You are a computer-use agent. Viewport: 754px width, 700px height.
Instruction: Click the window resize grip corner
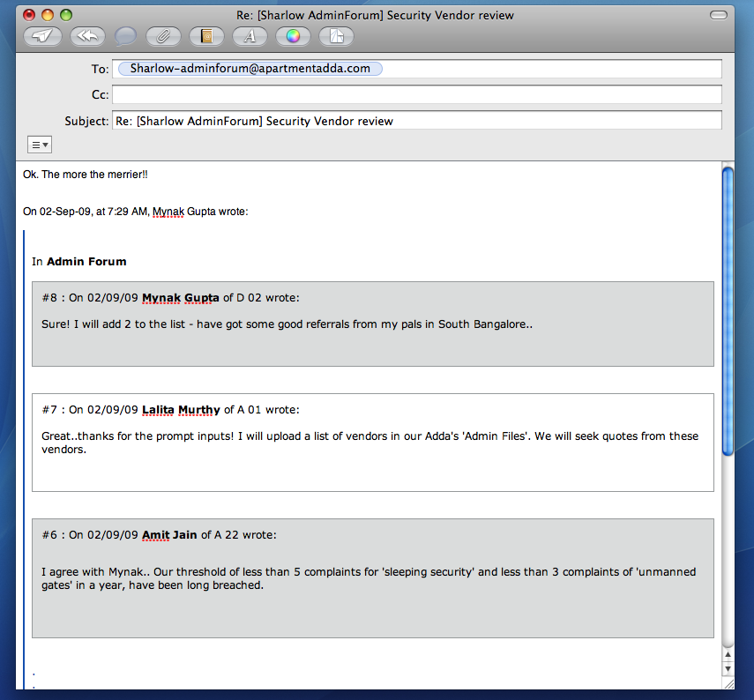[x=728, y=683]
